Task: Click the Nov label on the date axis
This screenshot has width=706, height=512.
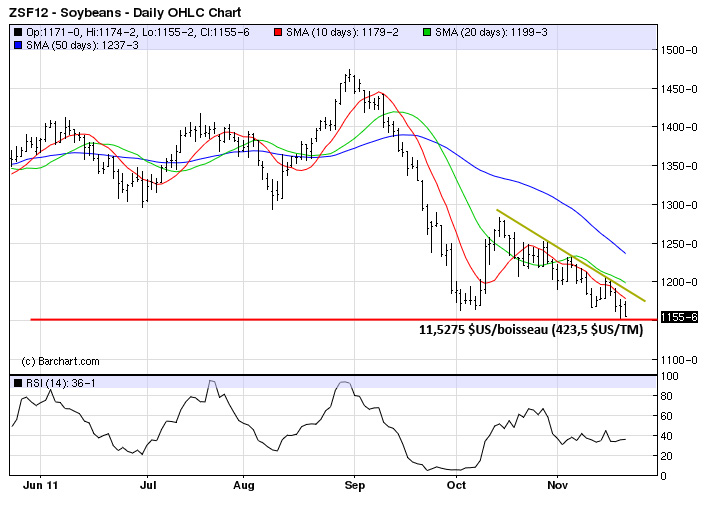Action: point(558,485)
